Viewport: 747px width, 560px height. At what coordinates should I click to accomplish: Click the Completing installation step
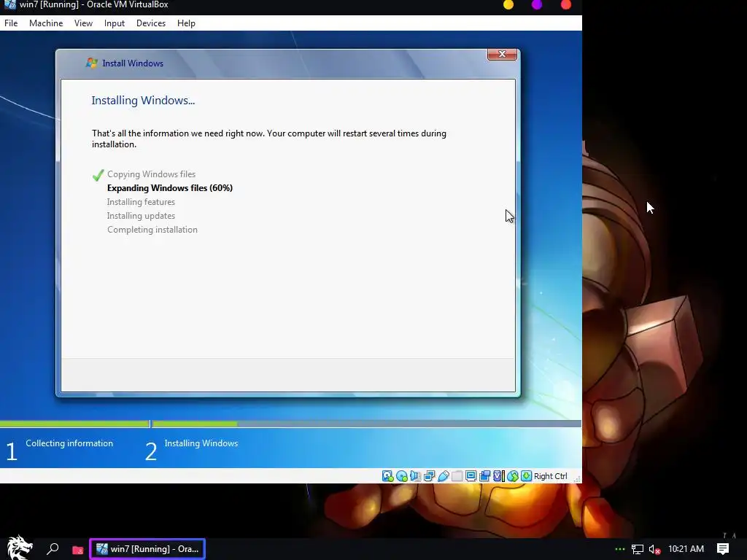point(152,230)
